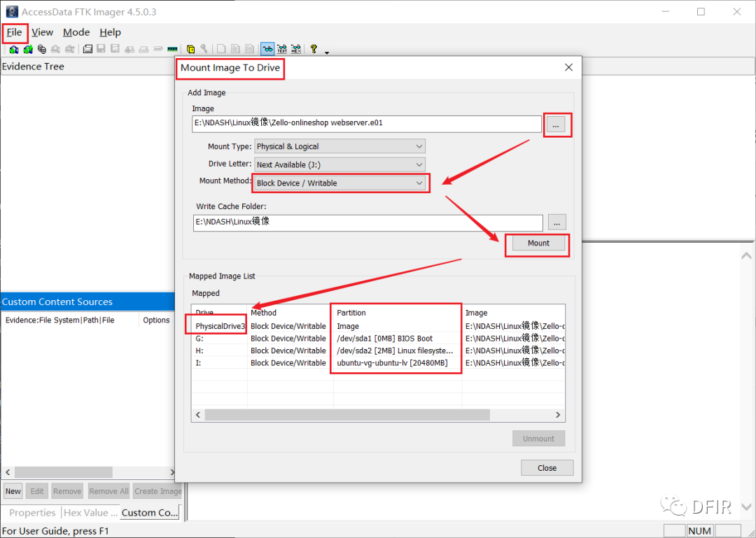Click the Add to Custom Content Image icon

(x=129, y=49)
